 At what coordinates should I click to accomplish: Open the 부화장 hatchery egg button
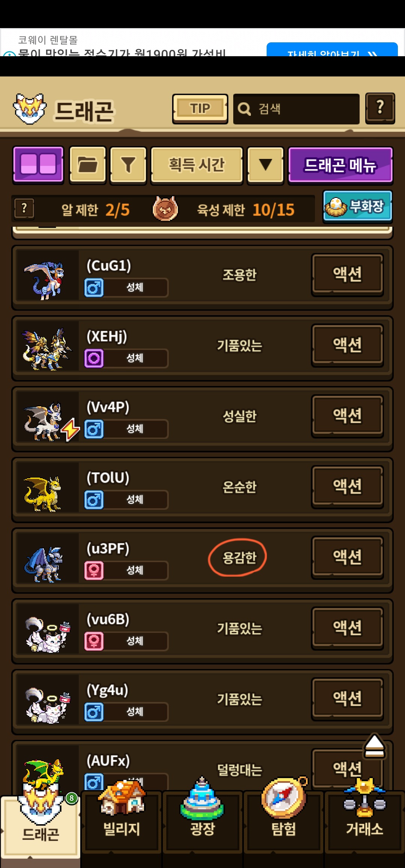click(358, 206)
